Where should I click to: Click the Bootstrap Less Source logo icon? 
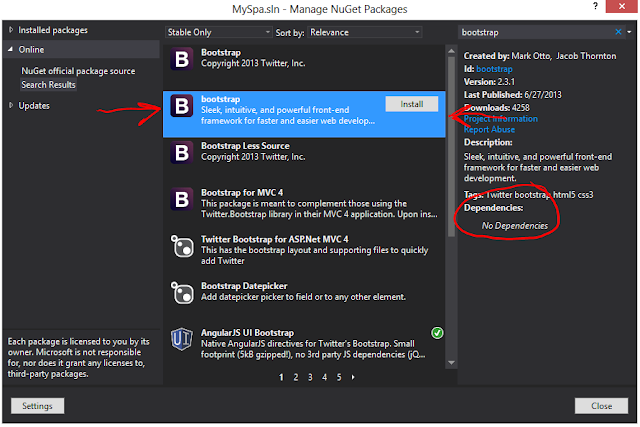182,153
